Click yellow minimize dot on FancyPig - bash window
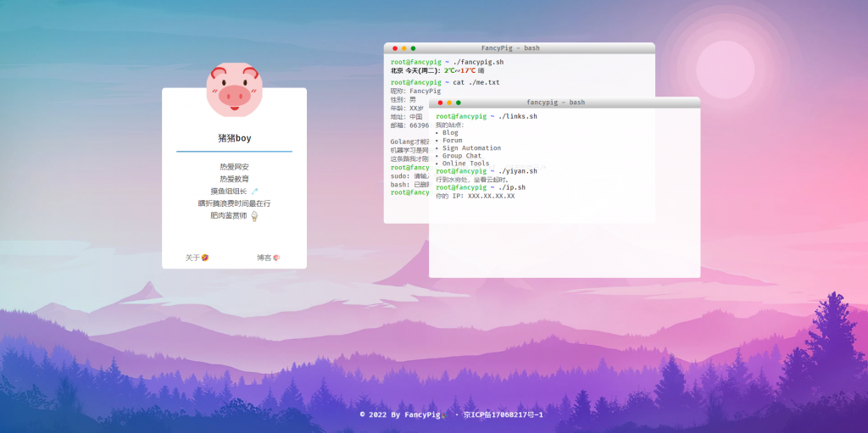This screenshot has height=433, width=868. [x=403, y=49]
